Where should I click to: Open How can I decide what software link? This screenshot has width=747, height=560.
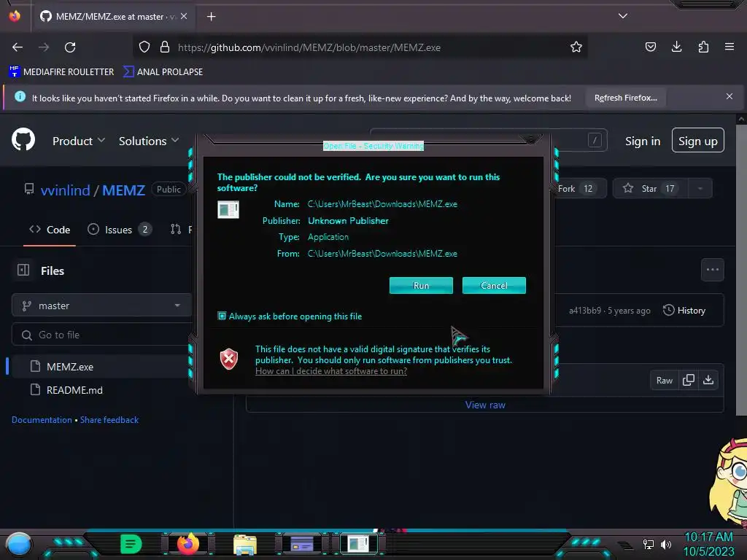tap(331, 371)
